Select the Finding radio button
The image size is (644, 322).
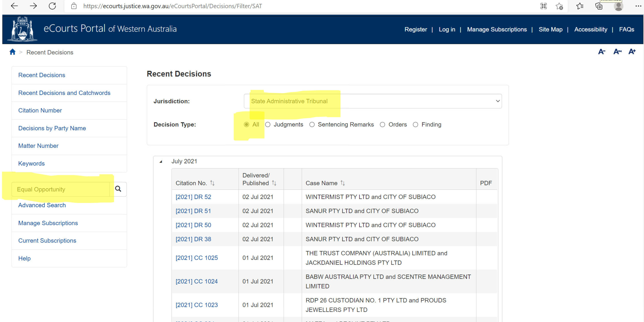click(415, 124)
